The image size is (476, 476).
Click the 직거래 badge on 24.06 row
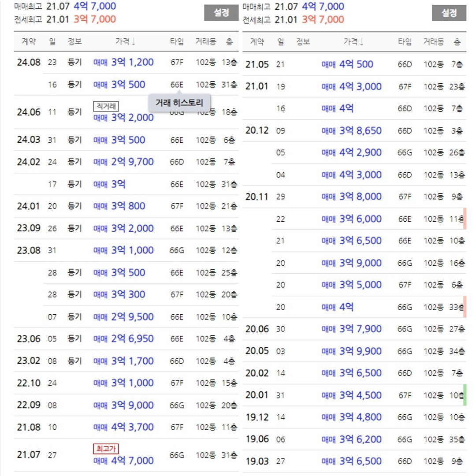tap(106, 106)
